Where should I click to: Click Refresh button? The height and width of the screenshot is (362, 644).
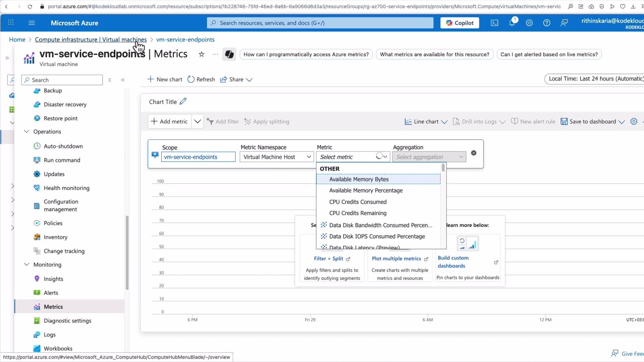pyautogui.click(x=201, y=79)
